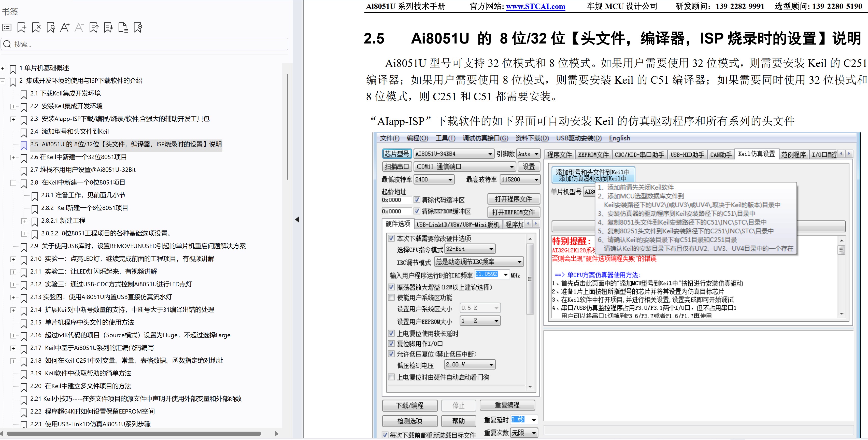This screenshot has width=868, height=440.
Task: Collapse bookmark 2 集成开发环境的使用
Action: point(2,81)
